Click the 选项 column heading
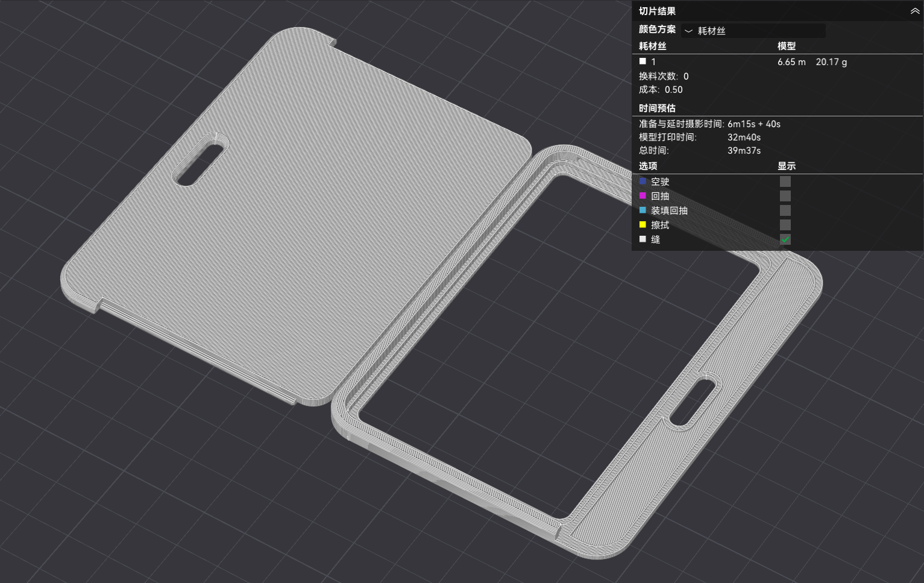This screenshot has width=924, height=583. click(648, 166)
